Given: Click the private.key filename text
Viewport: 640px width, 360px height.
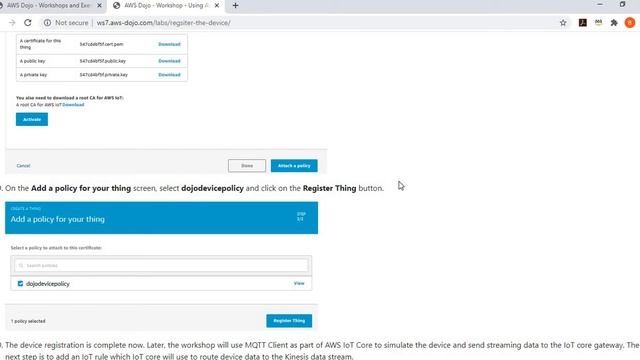Looking at the screenshot, I should [104, 75].
